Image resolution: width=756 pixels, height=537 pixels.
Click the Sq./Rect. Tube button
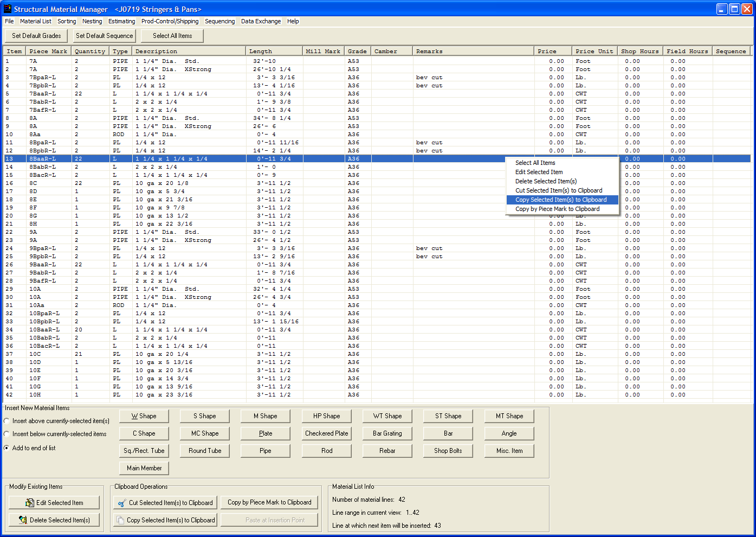click(x=144, y=451)
